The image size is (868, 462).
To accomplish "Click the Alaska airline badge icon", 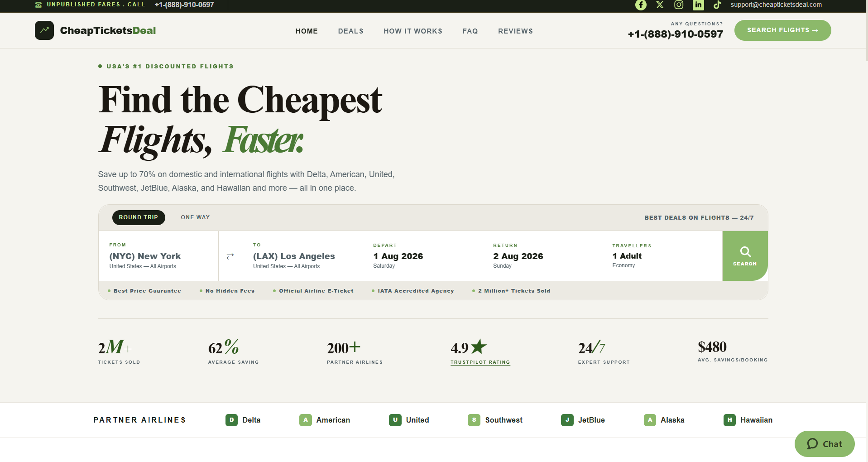I will coord(650,420).
